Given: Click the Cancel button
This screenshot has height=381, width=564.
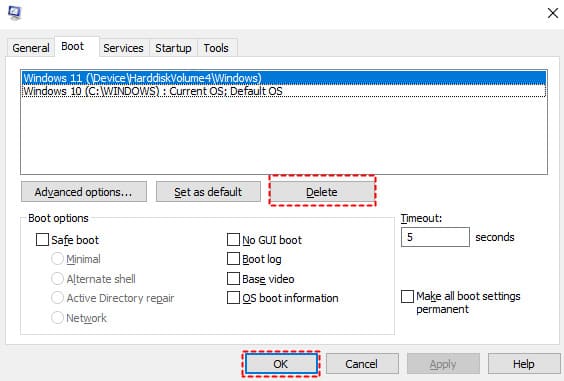Looking at the screenshot, I should (361, 364).
